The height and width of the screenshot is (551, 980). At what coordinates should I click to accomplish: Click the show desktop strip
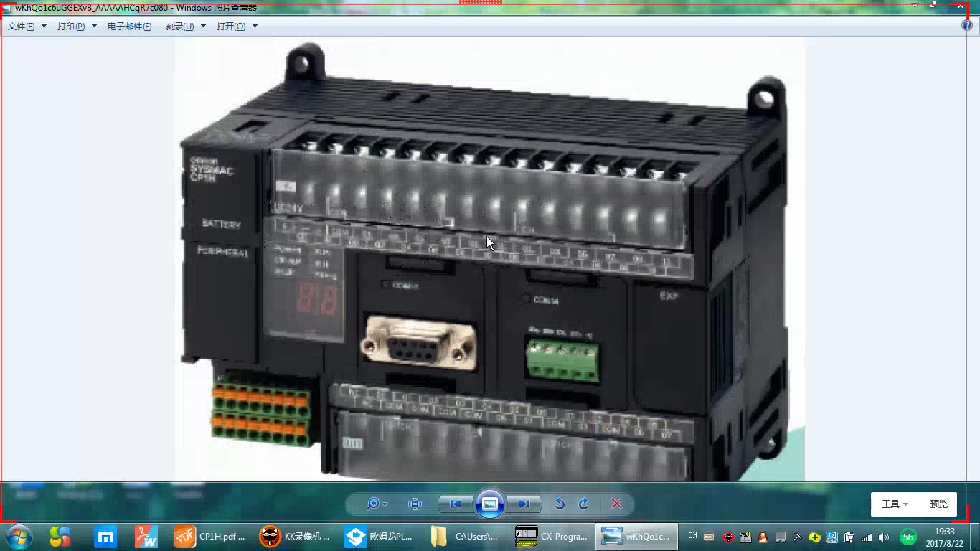[975, 537]
